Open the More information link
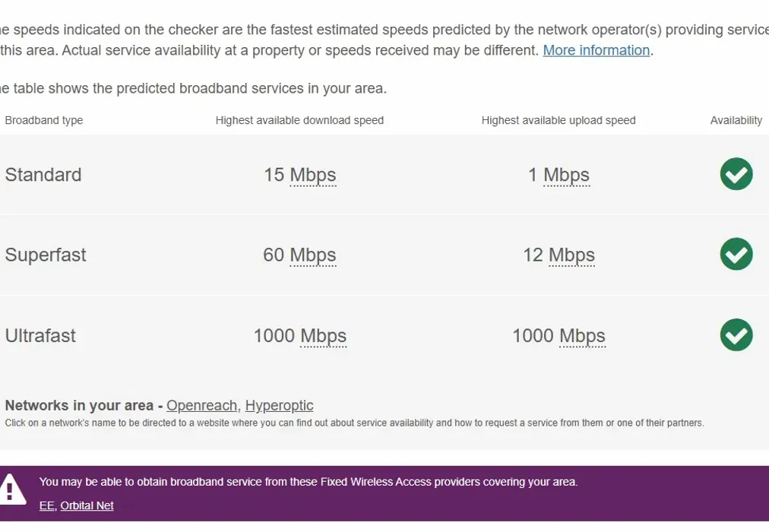Viewport: 769px width, 532px height. 596,50
